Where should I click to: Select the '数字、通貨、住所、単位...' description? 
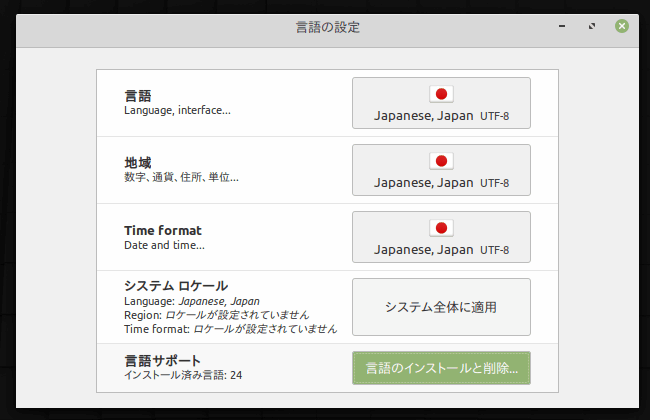coord(182,177)
